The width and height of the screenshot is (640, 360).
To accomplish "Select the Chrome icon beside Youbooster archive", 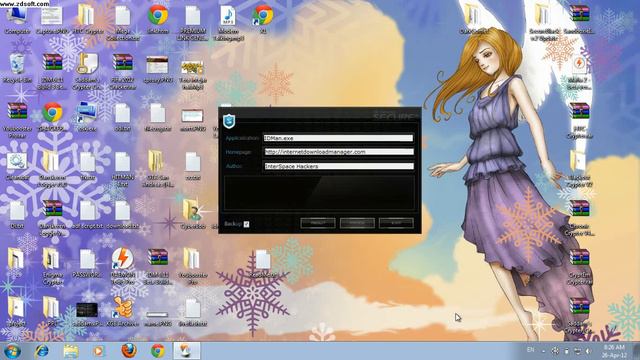I will point(52,113).
